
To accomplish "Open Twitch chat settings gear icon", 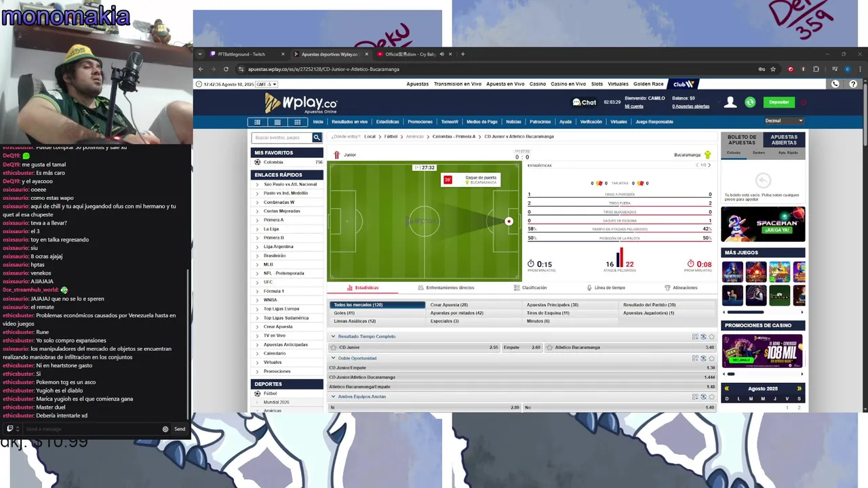I will 165,429.
